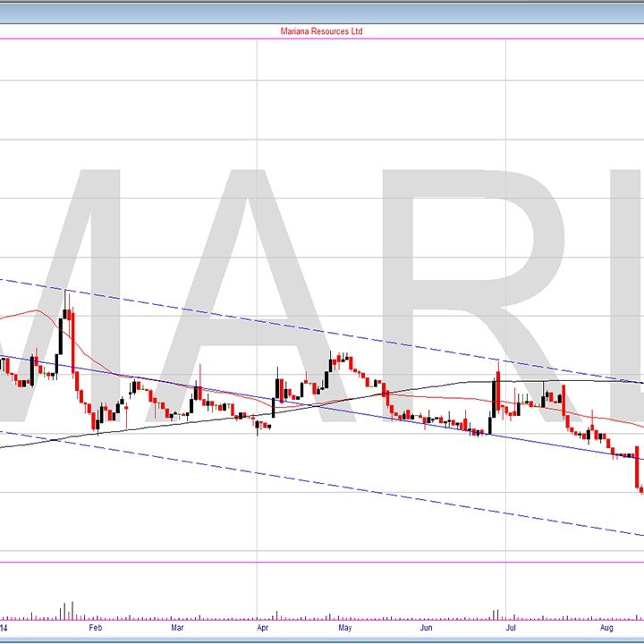Image resolution: width=644 pixels, height=644 pixels.
Task: Click the large red candle in August
Action: pyautogui.click(x=637, y=467)
